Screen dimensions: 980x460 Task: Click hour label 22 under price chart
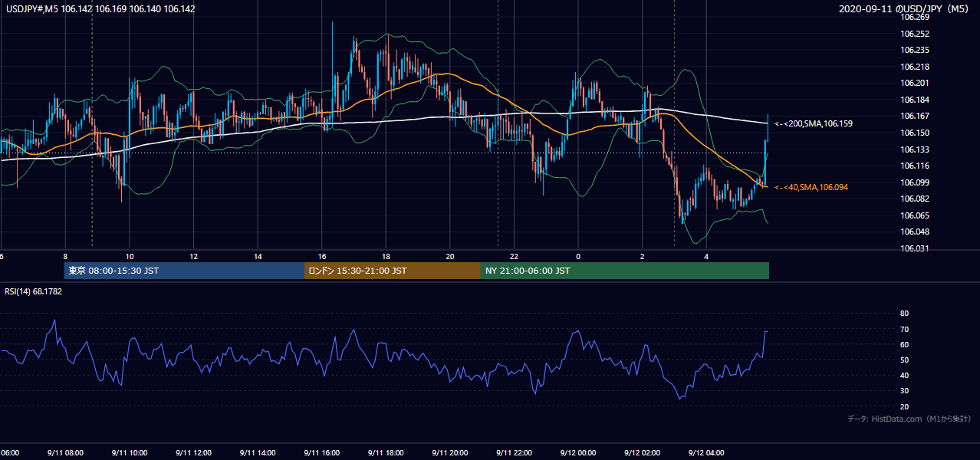click(515, 256)
